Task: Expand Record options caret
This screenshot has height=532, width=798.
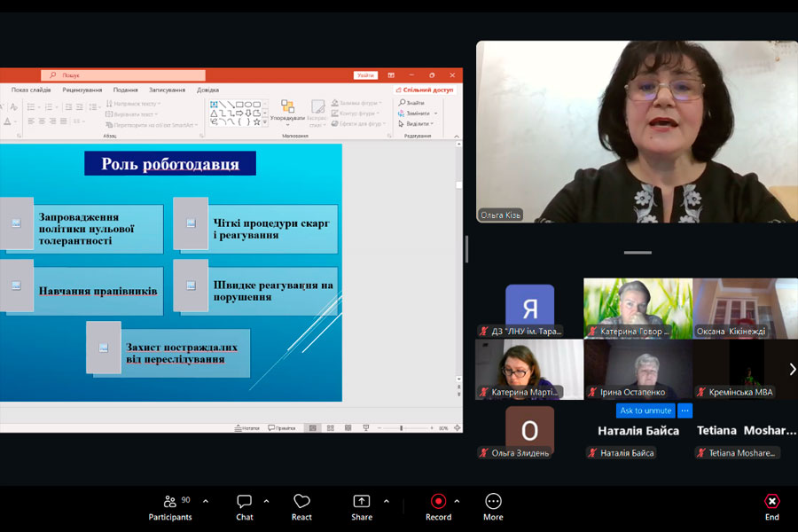Action: tap(457, 502)
